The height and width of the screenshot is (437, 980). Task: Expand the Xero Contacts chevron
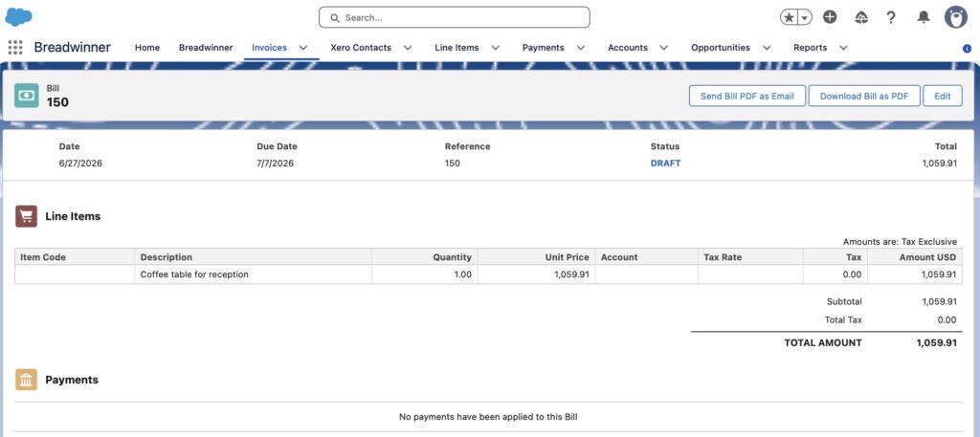(x=408, y=48)
